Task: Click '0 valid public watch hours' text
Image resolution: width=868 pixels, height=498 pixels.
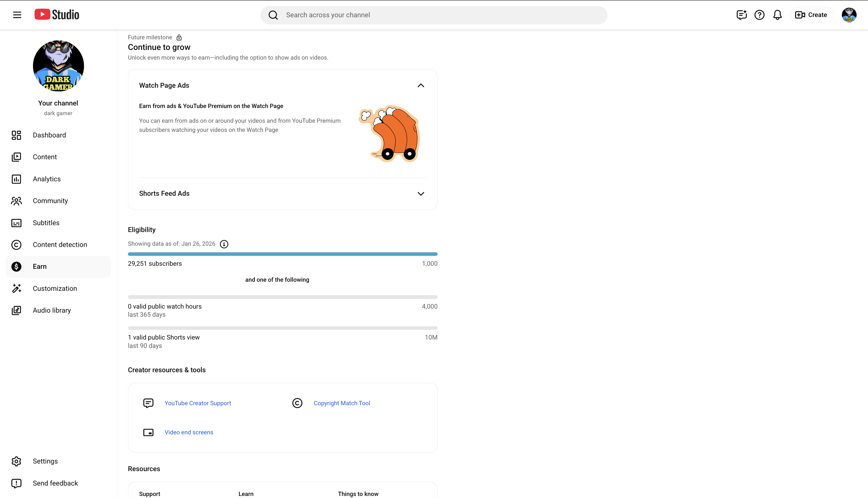Action: click(x=165, y=307)
